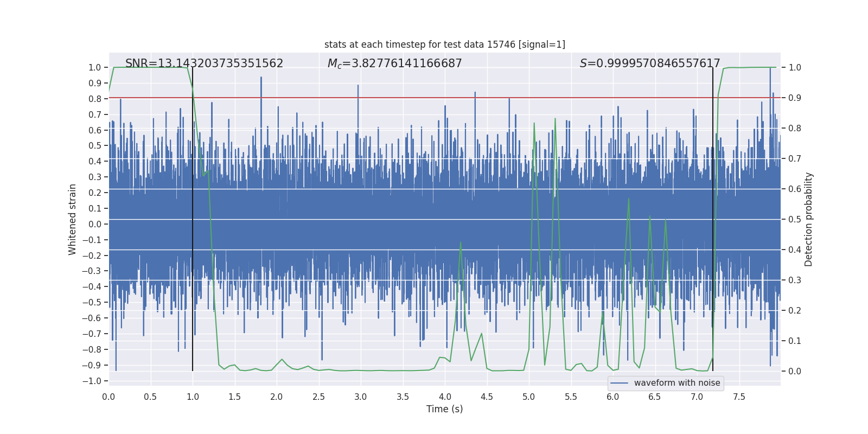
Task: Click the black vertical marker near 7.2 seconds
Action: click(713, 217)
